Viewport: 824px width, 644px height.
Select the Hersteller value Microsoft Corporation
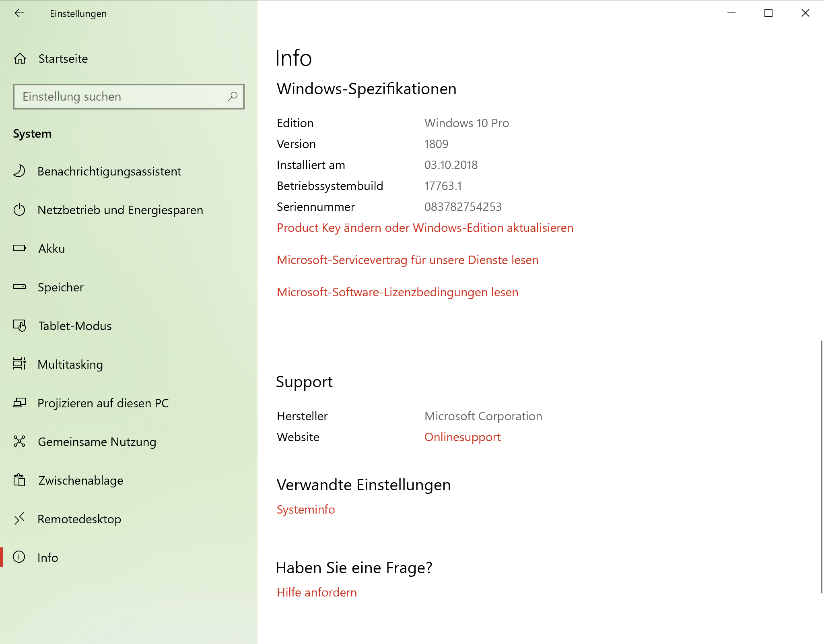pos(483,416)
